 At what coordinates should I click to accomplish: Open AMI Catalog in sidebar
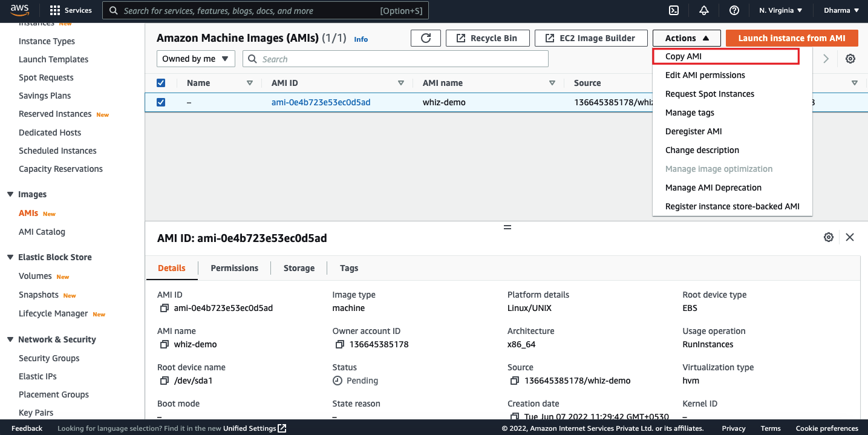[42, 232]
